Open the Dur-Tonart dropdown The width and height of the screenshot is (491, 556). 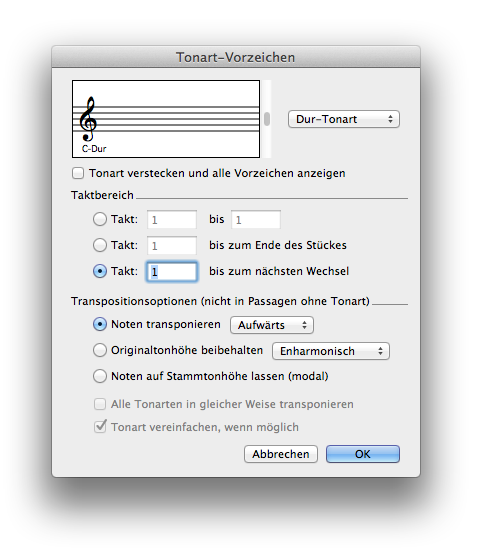pos(344,119)
